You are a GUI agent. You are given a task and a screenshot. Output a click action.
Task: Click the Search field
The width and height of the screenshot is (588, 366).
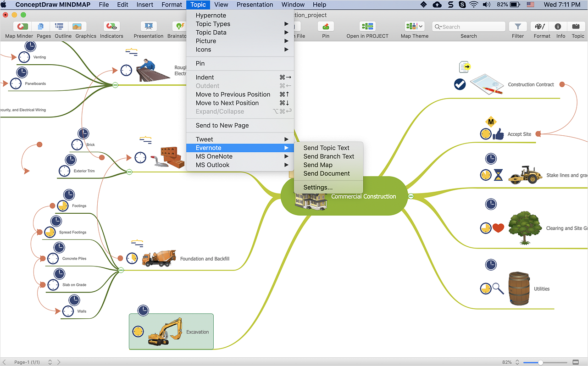tap(469, 27)
